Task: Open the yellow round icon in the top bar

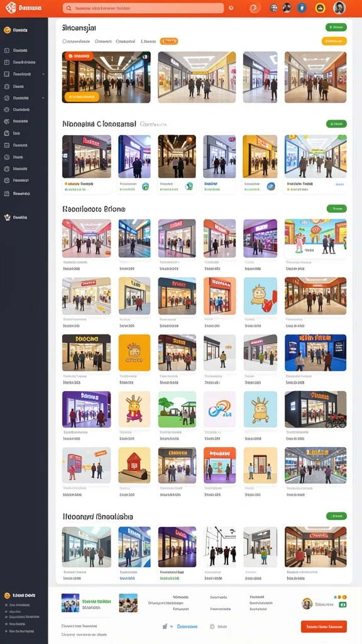Action: pos(320,8)
